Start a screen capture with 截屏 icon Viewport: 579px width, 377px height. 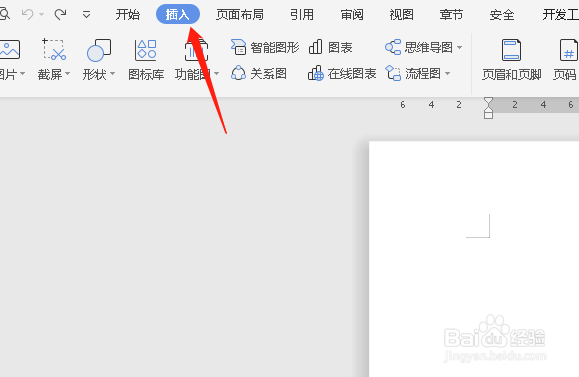click(54, 49)
